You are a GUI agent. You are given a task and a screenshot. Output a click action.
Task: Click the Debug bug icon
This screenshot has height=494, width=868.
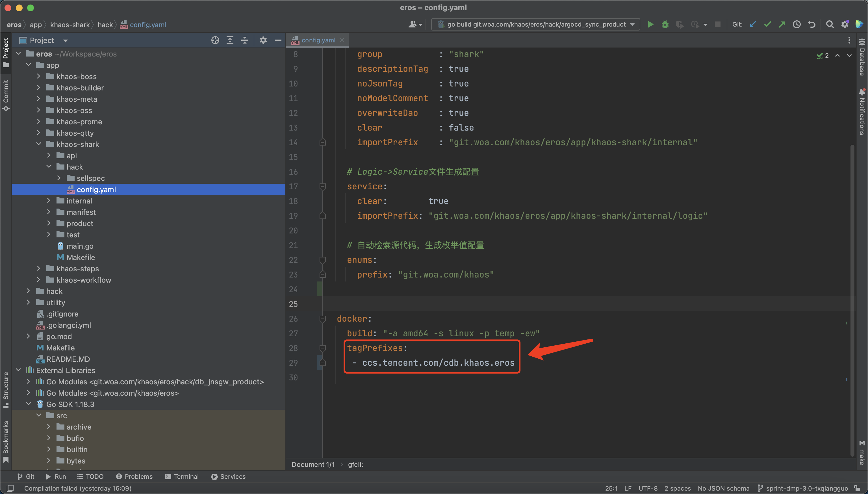pyautogui.click(x=665, y=24)
